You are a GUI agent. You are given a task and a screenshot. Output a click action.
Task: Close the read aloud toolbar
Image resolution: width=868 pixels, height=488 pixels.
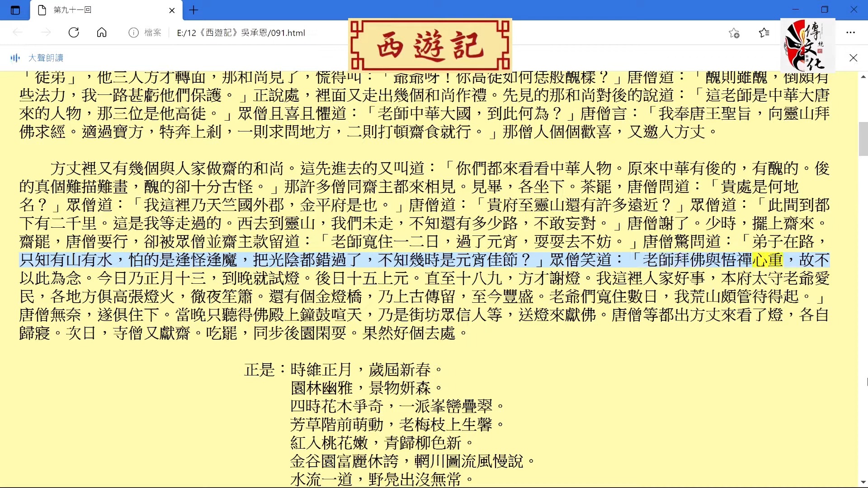(853, 58)
